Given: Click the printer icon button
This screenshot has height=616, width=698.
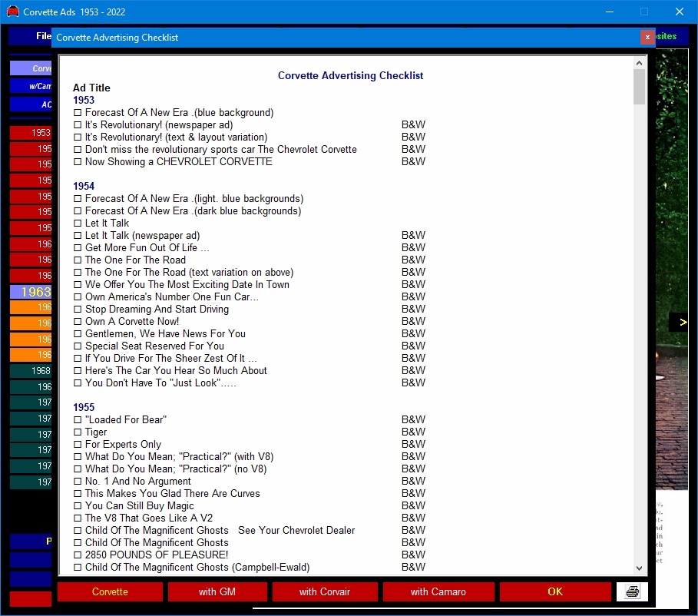Looking at the screenshot, I should pos(632,591).
